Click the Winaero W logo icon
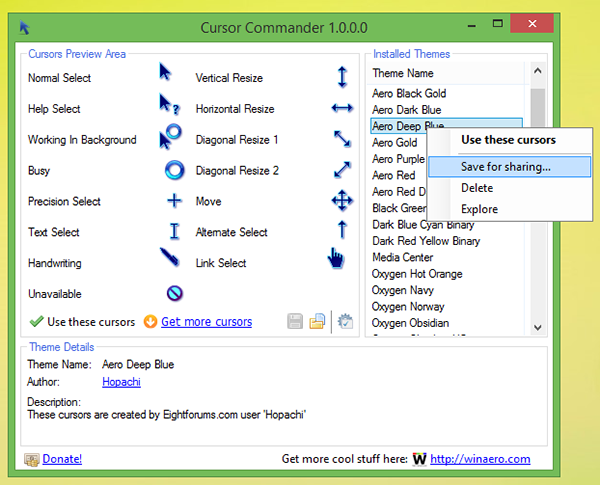 419,459
